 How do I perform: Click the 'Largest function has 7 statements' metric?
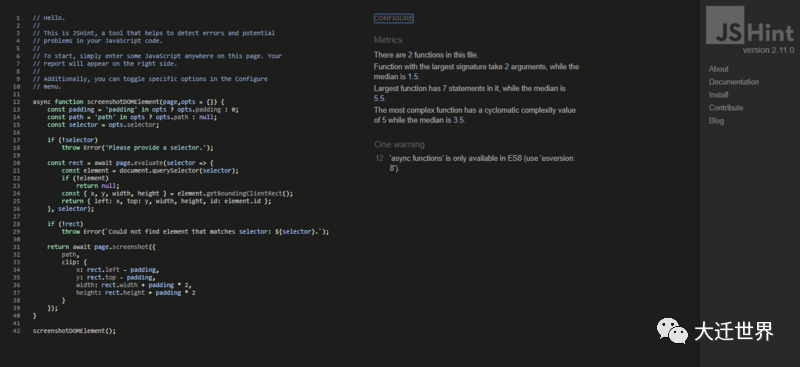tap(469, 93)
